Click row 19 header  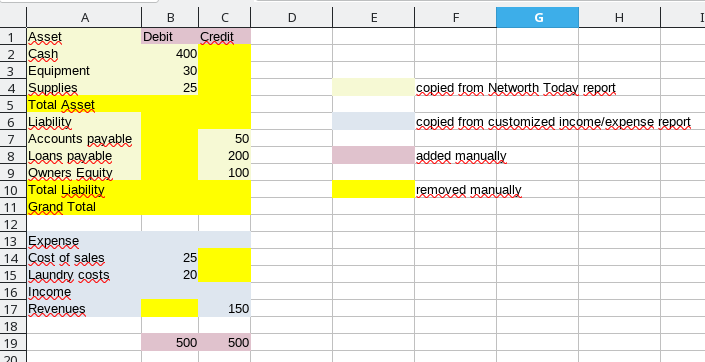point(13,343)
